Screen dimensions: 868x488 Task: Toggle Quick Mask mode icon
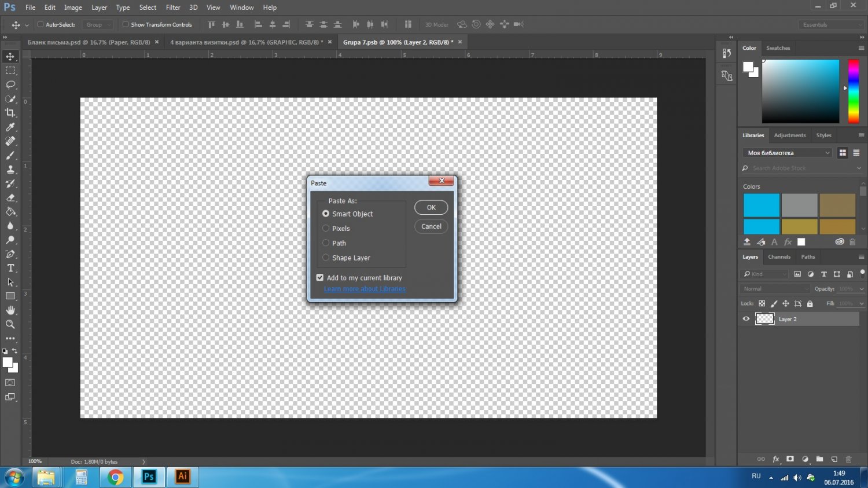[10, 383]
